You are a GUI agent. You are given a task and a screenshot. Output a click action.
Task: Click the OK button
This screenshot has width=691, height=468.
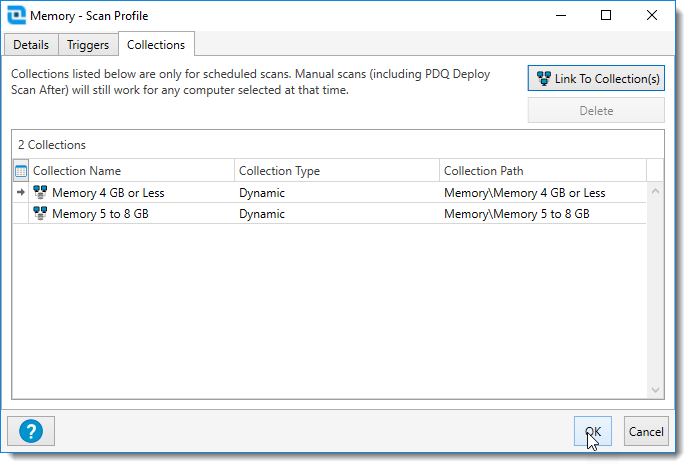click(592, 431)
